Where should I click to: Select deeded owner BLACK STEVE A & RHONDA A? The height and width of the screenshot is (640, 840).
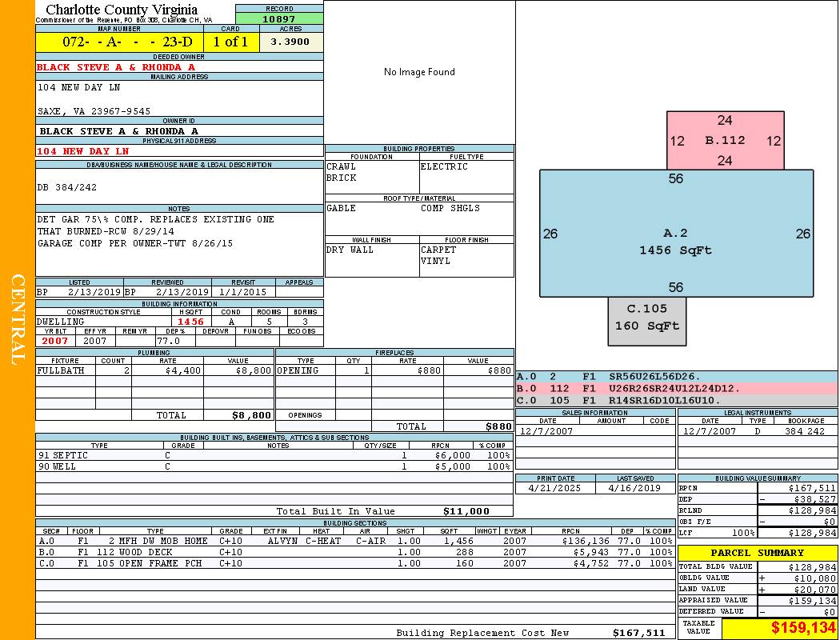116,67
